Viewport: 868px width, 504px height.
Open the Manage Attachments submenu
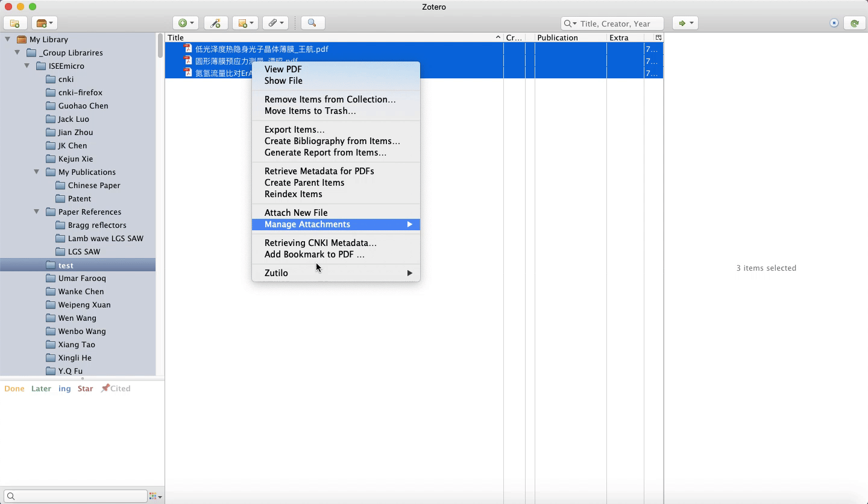pyautogui.click(x=336, y=224)
